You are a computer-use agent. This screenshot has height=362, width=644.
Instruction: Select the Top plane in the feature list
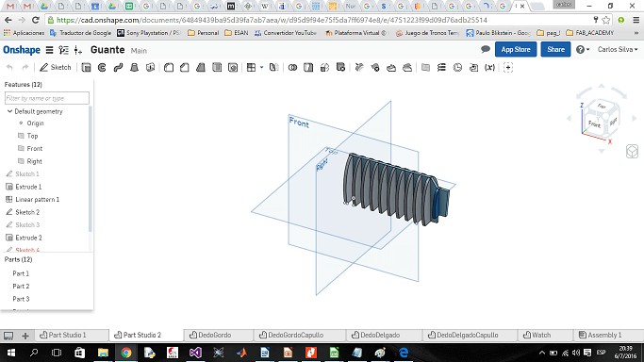[x=32, y=136]
